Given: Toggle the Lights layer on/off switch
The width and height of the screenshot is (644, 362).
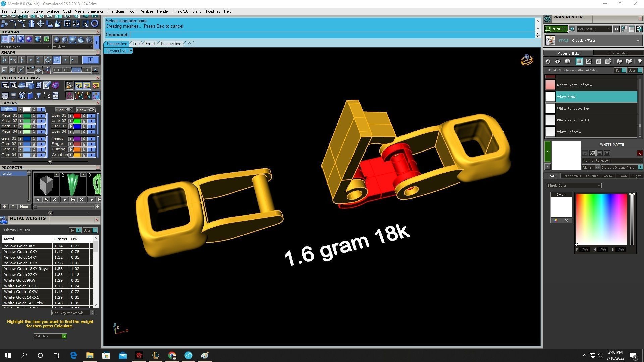Looking at the screenshot, I should (41, 110).
